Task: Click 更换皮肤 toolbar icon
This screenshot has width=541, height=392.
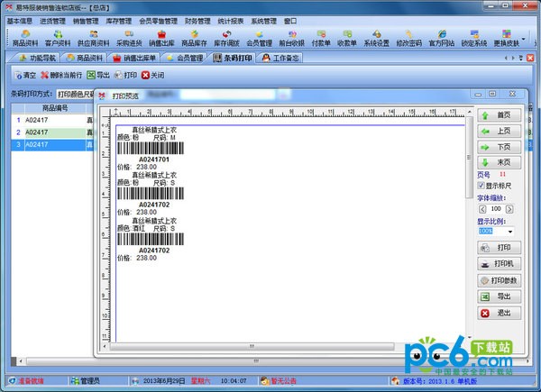Action: point(506,38)
